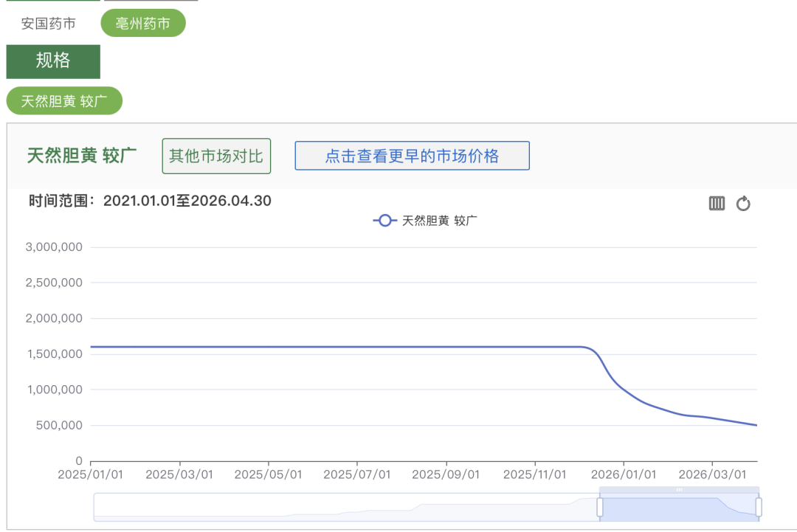Open the chart data view icon

[x=717, y=204]
